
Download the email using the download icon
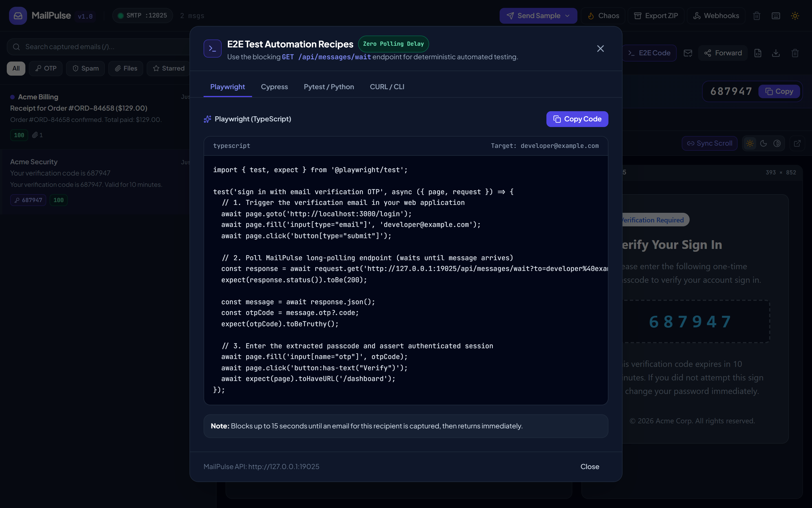(776, 53)
